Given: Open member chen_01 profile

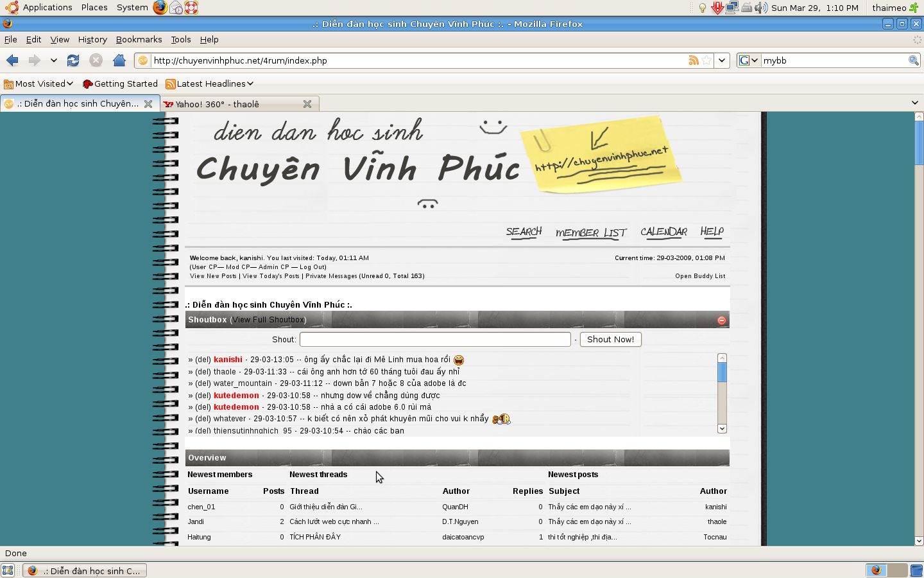Looking at the screenshot, I should pos(201,507).
